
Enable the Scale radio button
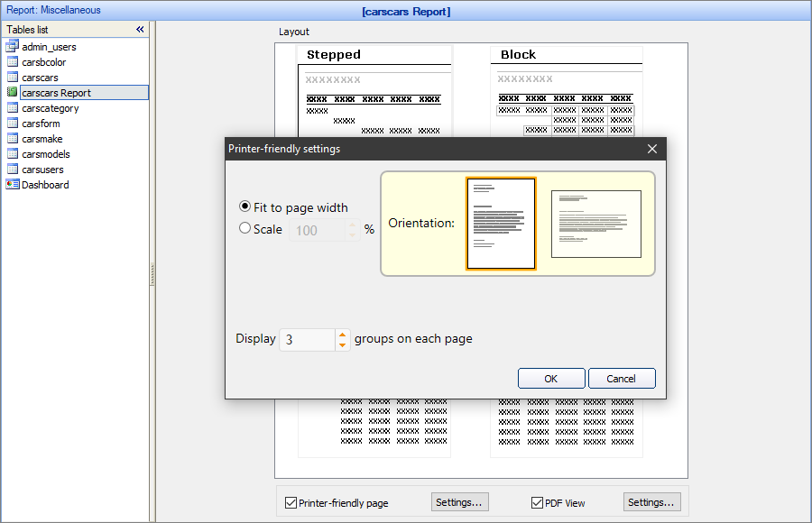244,227
